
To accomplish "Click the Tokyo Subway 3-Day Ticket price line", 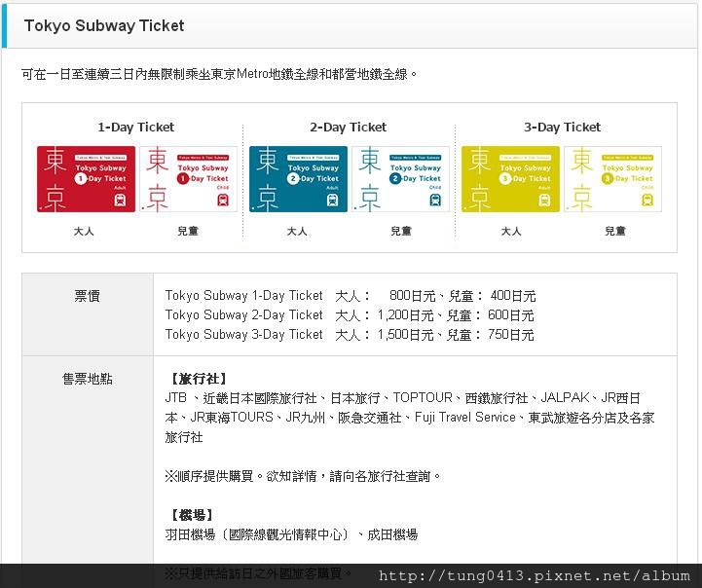I will click(350, 334).
